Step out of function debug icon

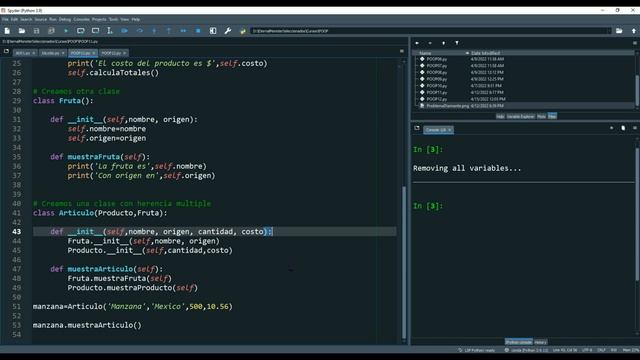click(169, 31)
